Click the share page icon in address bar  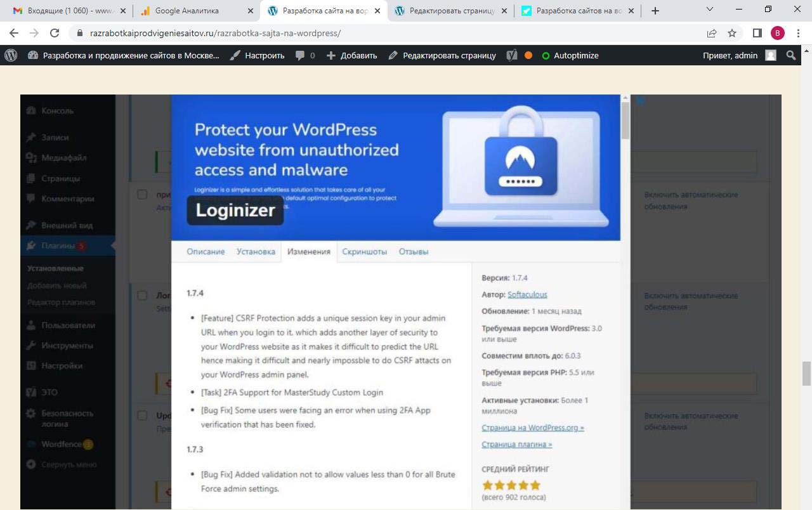(x=712, y=33)
